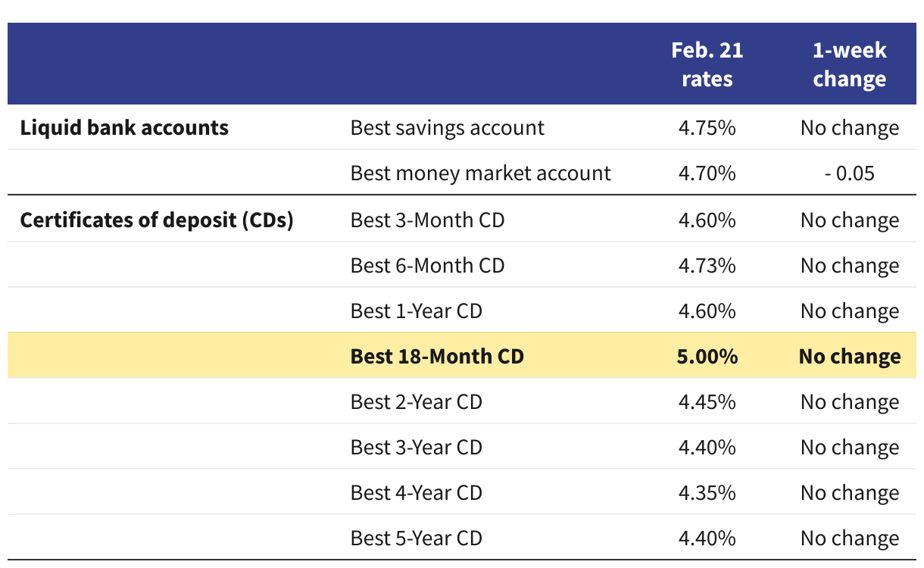
Task: Click the 4.75% savings account rate
Action: 707,127
